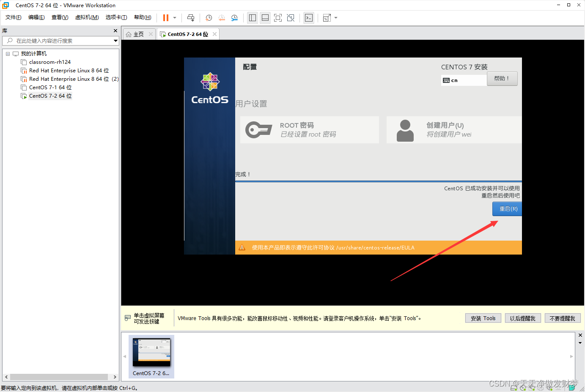Open the 文件(F) menu
The height and width of the screenshot is (392, 585).
pos(14,17)
